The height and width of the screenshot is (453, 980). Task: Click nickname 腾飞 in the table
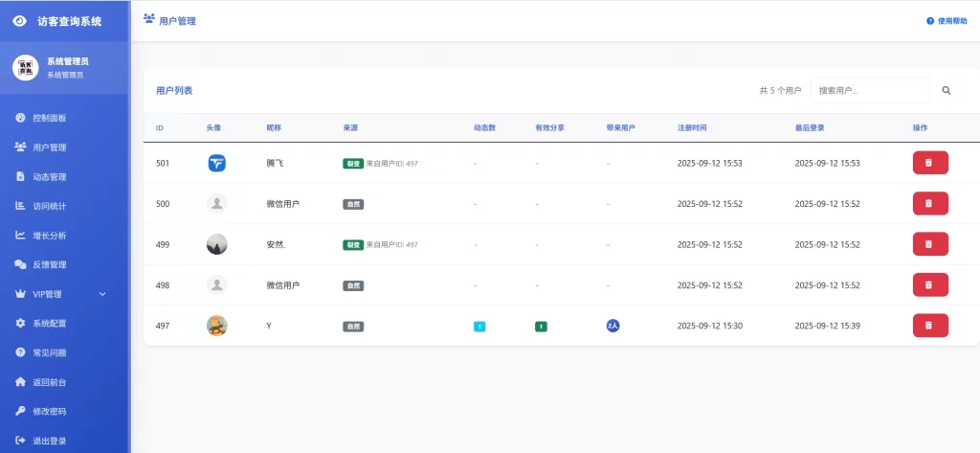point(275,163)
